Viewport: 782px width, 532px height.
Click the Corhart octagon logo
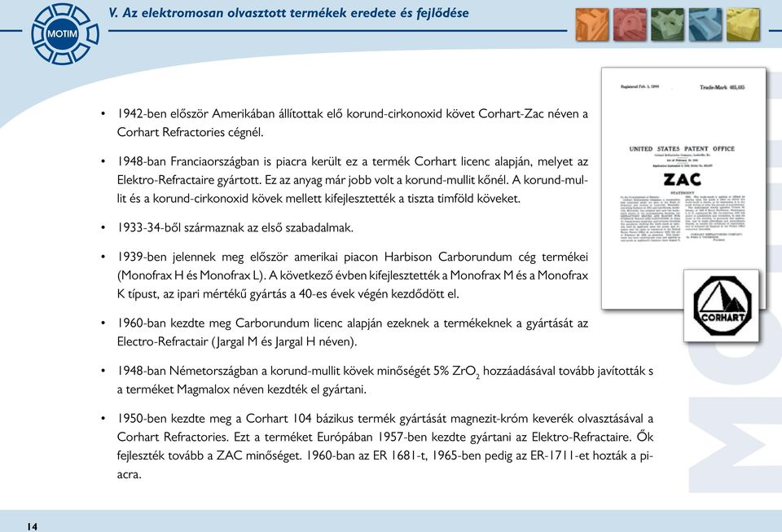coord(722,306)
